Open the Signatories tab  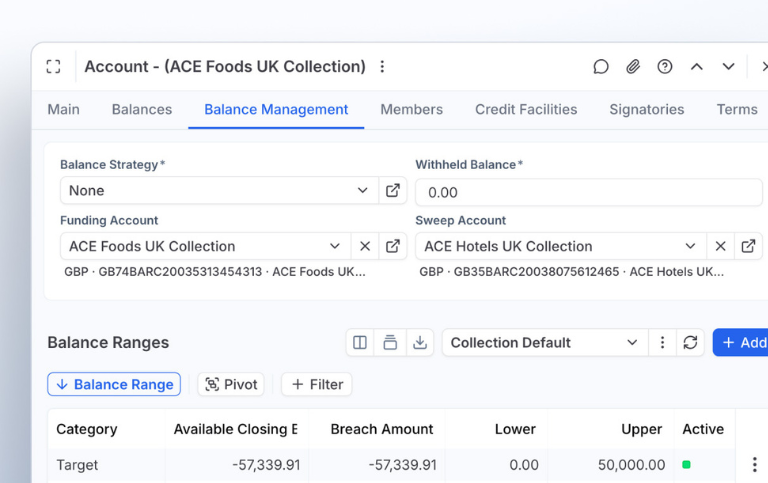[647, 109]
